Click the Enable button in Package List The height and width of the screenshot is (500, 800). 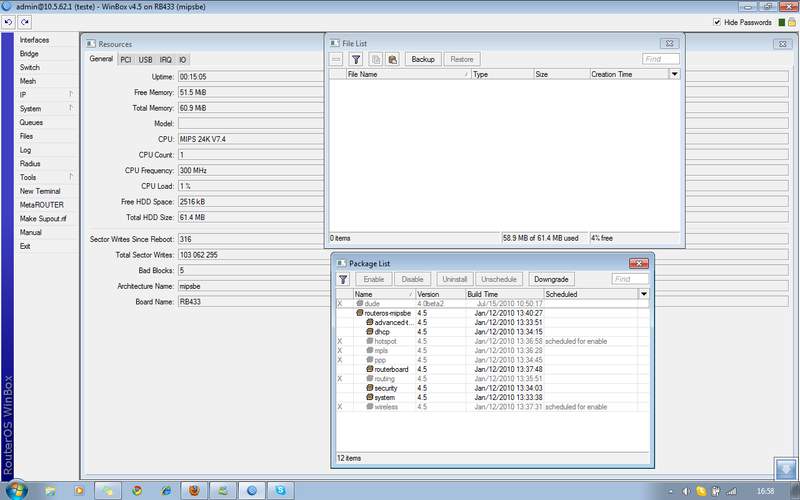click(x=373, y=279)
